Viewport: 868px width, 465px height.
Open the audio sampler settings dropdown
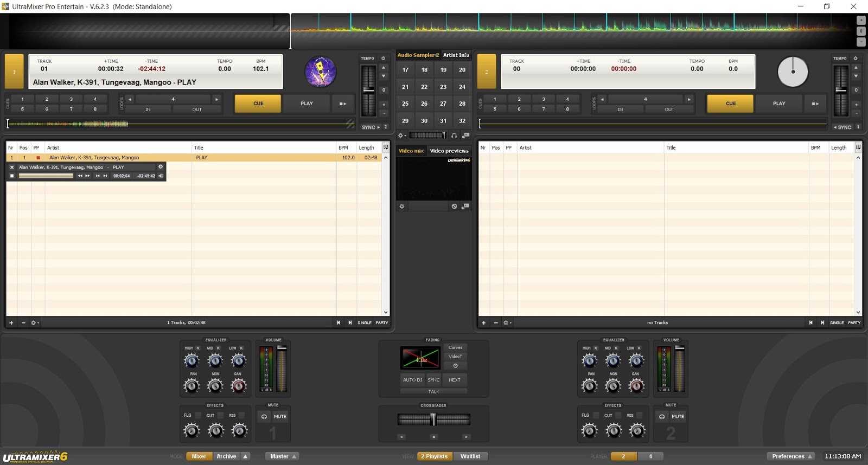tap(402, 135)
